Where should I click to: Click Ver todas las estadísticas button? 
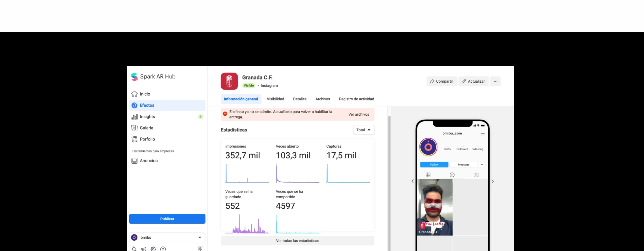pos(298,241)
